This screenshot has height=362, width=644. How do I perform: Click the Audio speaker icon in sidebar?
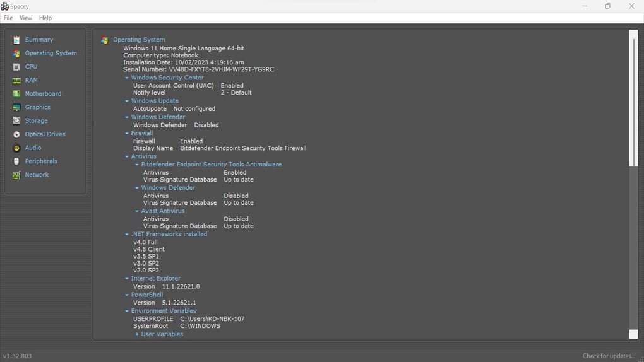coord(16,148)
